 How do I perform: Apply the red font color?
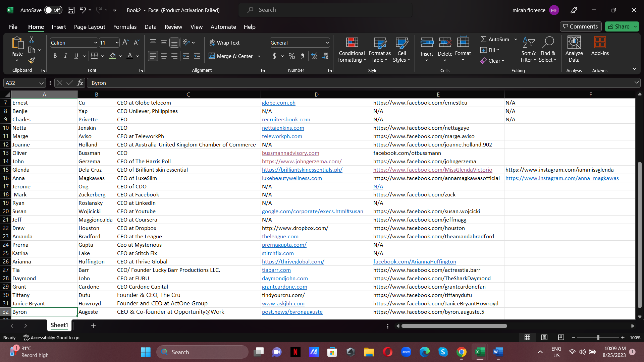click(130, 56)
